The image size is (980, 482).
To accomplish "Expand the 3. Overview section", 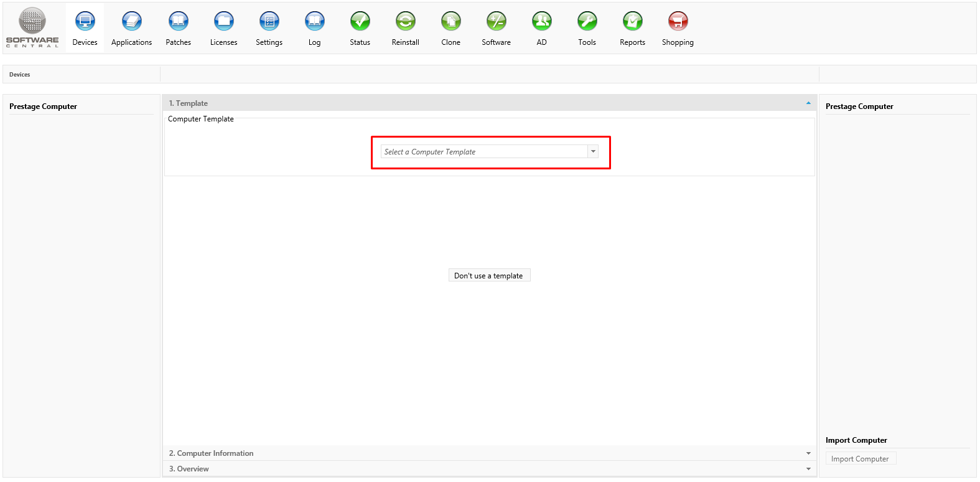I will (x=808, y=469).
